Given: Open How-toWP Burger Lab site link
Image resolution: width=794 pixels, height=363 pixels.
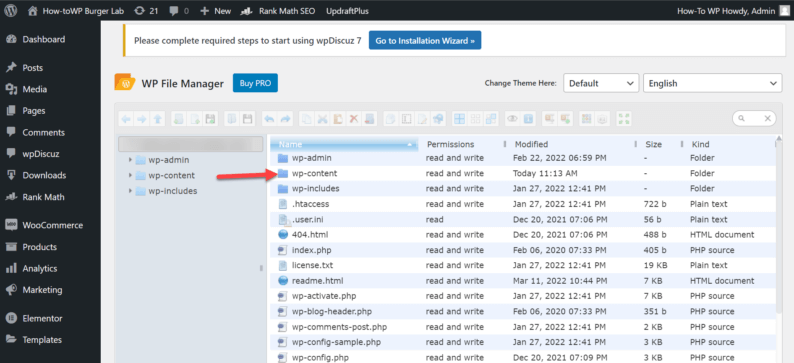Looking at the screenshot, I should point(76,11).
